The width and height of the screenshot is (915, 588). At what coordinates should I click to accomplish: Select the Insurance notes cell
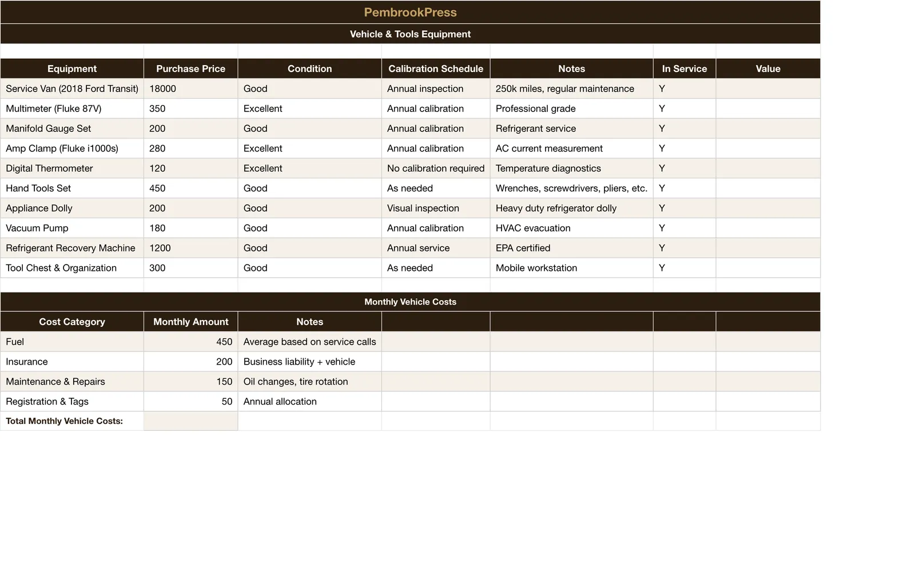pos(309,362)
